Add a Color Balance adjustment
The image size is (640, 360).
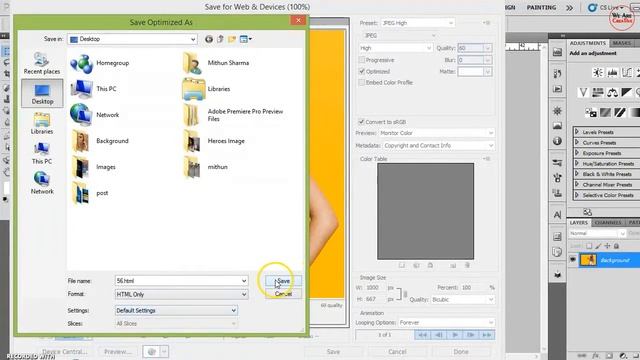[612, 92]
